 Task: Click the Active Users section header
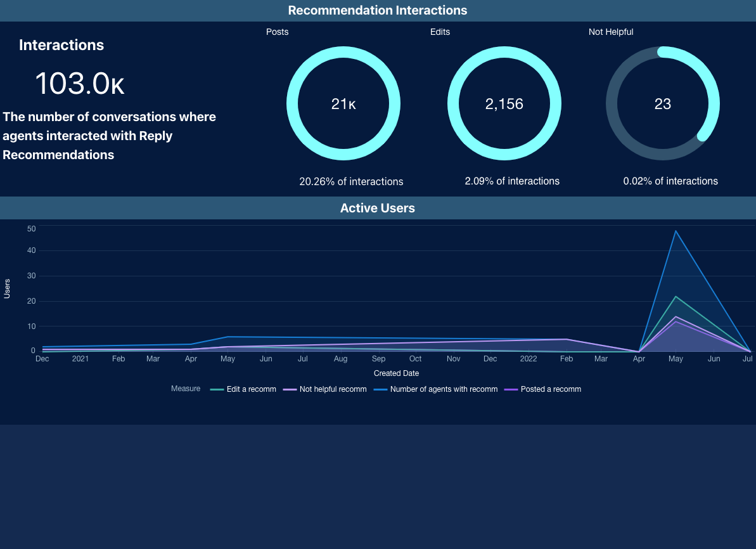click(x=378, y=208)
